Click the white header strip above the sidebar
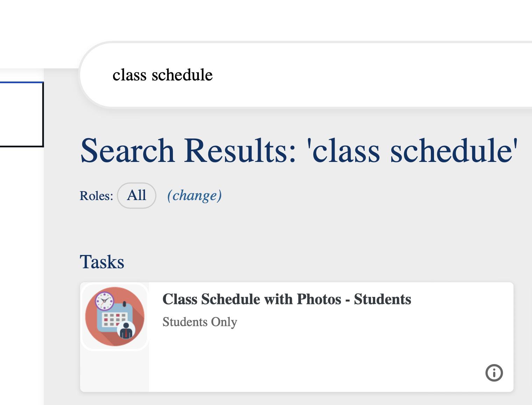 (x=35, y=35)
